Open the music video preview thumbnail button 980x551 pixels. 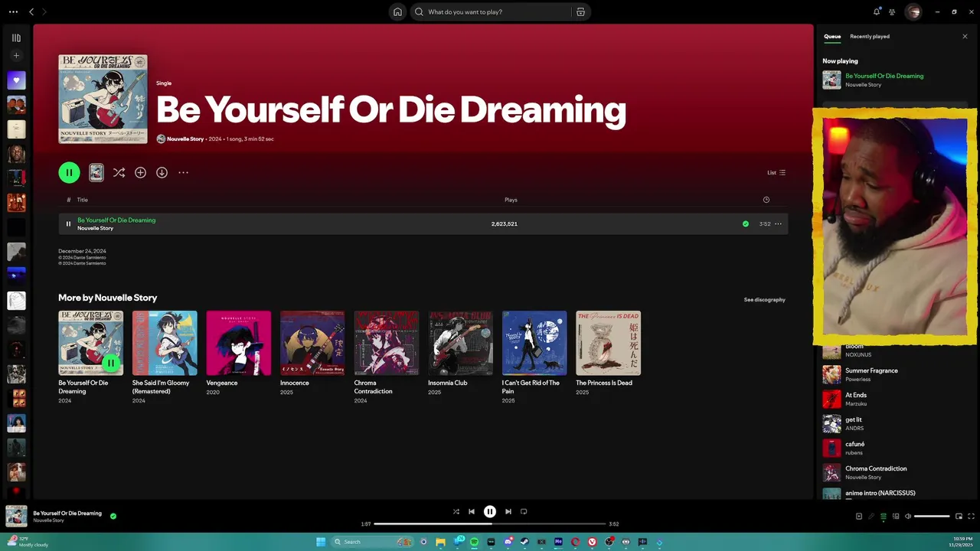[96, 172]
